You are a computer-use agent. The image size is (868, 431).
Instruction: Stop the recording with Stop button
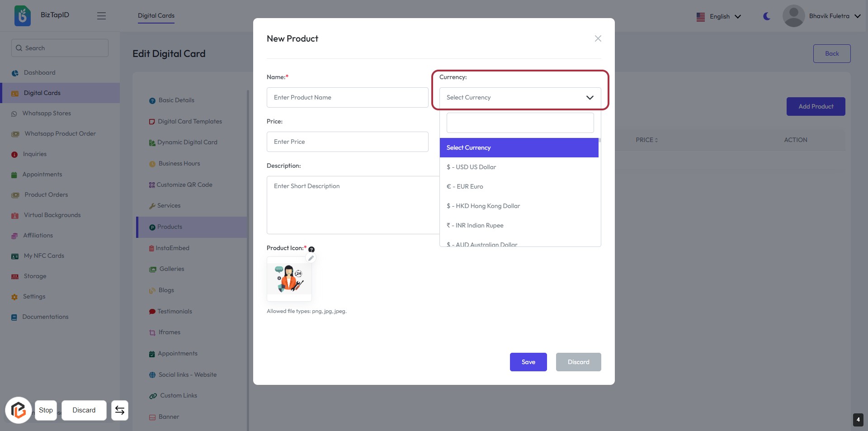point(46,410)
